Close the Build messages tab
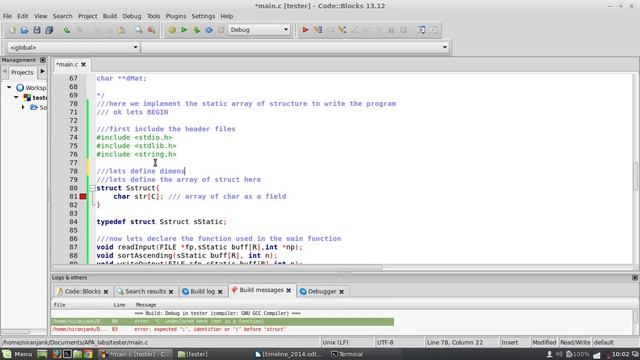 pyautogui.click(x=289, y=290)
